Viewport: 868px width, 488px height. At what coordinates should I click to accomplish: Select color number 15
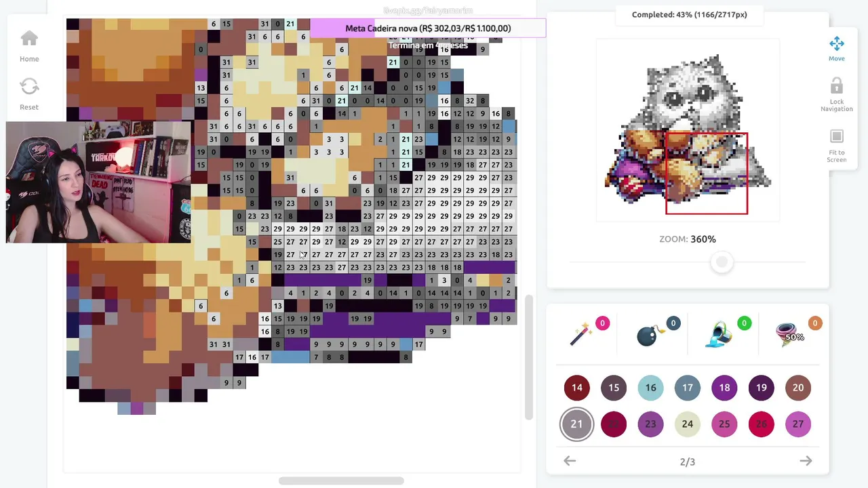pyautogui.click(x=614, y=388)
